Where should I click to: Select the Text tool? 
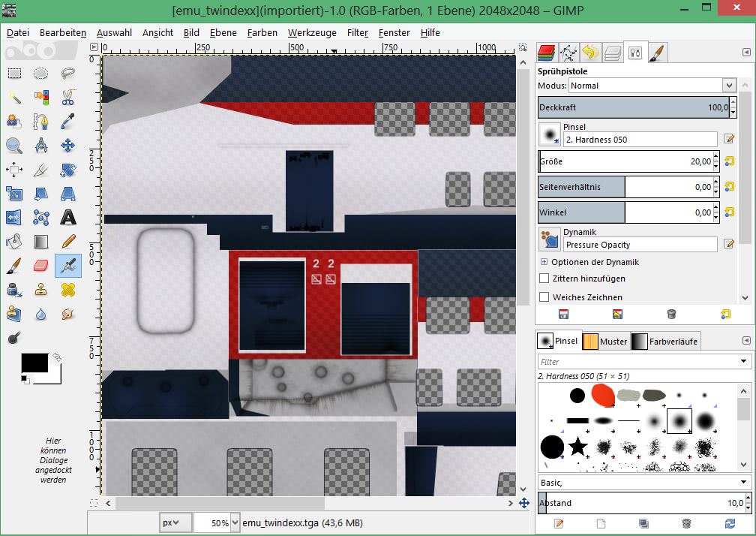pos(68,218)
